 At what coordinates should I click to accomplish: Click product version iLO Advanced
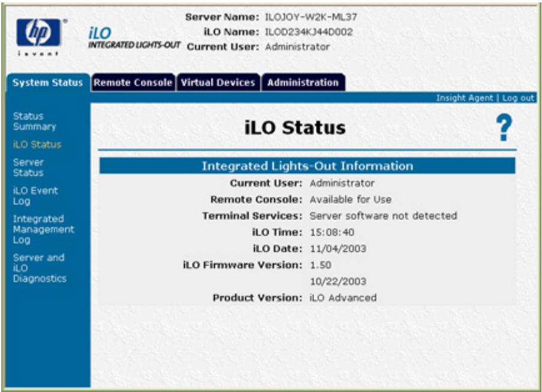point(343,298)
